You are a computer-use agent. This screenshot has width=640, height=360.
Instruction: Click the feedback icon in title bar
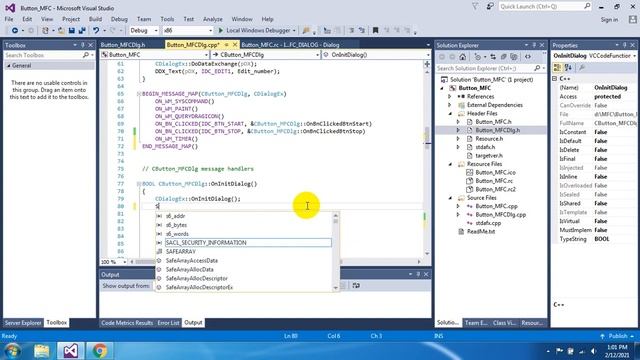(490, 7)
